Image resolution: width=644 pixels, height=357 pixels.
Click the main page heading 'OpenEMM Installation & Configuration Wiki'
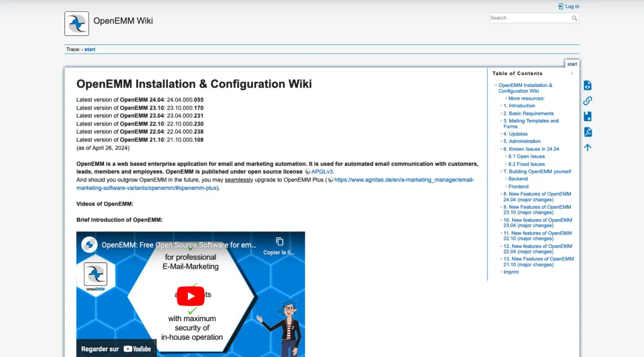click(194, 84)
